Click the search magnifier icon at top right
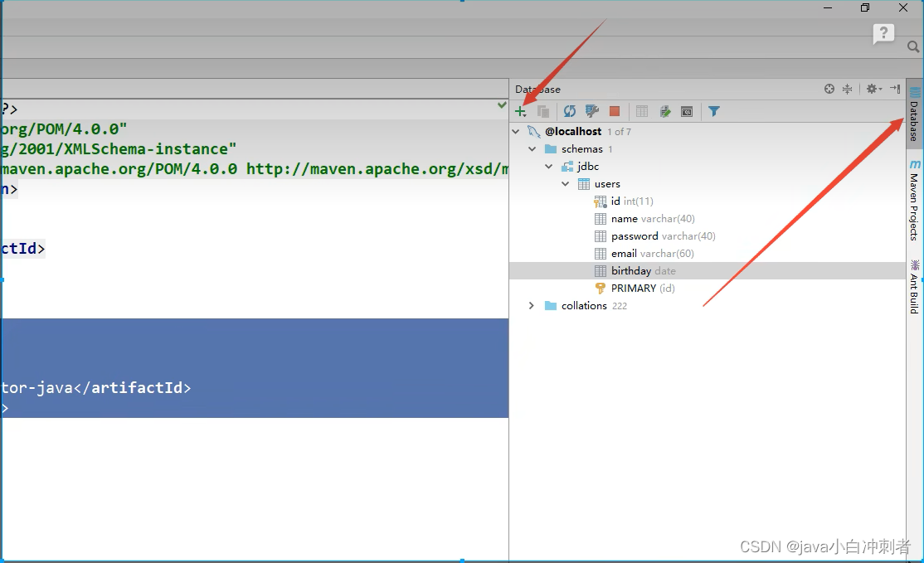The height and width of the screenshot is (563, 924). 913,46
